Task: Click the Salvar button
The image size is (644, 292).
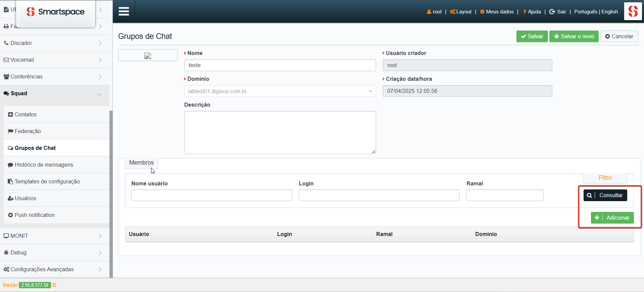Action: click(532, 36)
